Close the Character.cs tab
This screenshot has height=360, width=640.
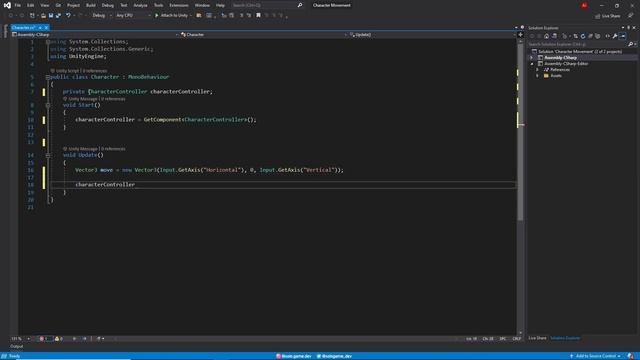pos(46,27)
